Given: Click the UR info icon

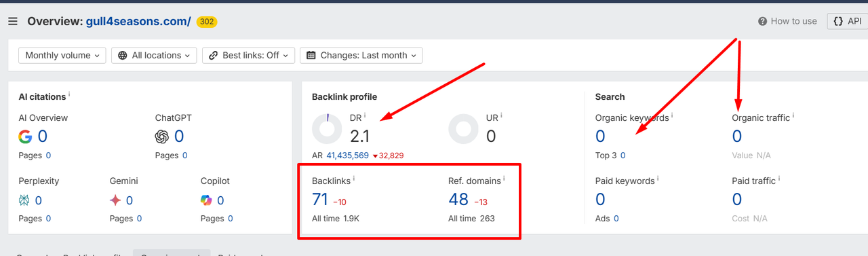Looking at the screenshot, I should tap(500, 116).
